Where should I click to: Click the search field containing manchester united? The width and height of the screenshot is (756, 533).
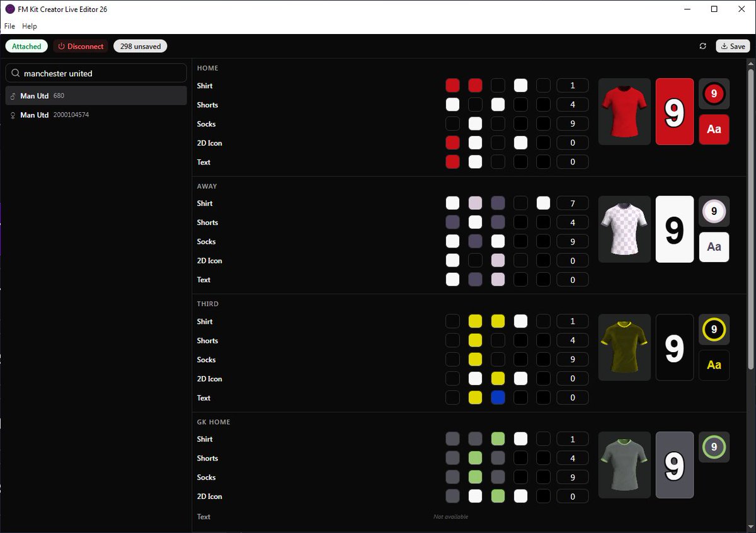(x=96, y=73)
